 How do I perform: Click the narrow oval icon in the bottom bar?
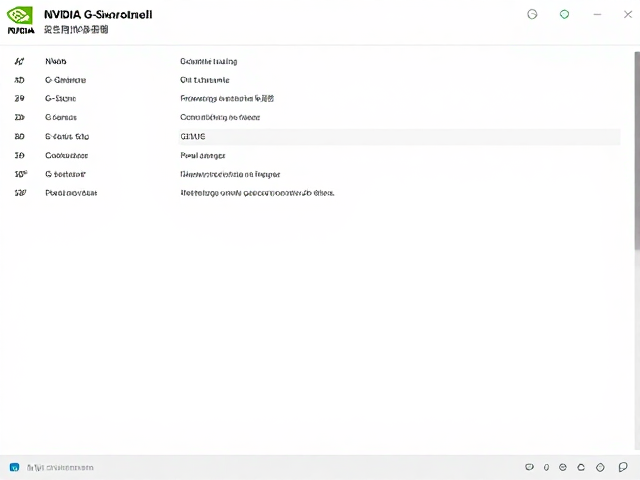click(x=546, y=467)
